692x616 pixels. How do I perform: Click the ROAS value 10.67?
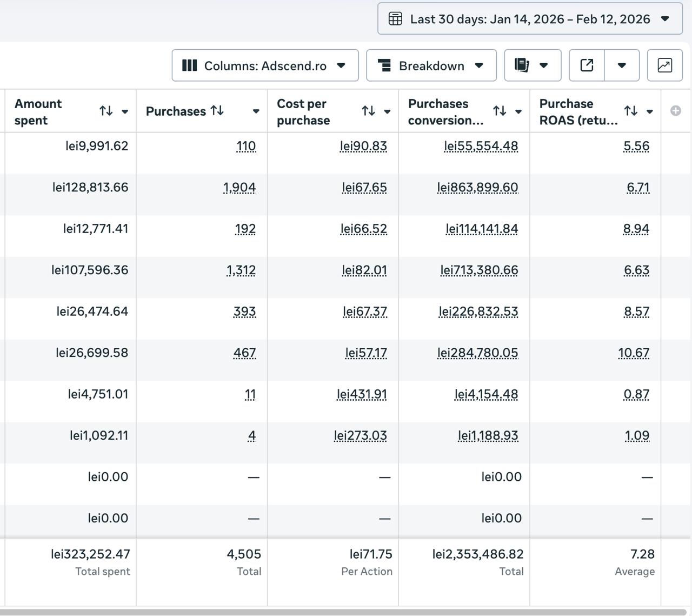[634, 353]
